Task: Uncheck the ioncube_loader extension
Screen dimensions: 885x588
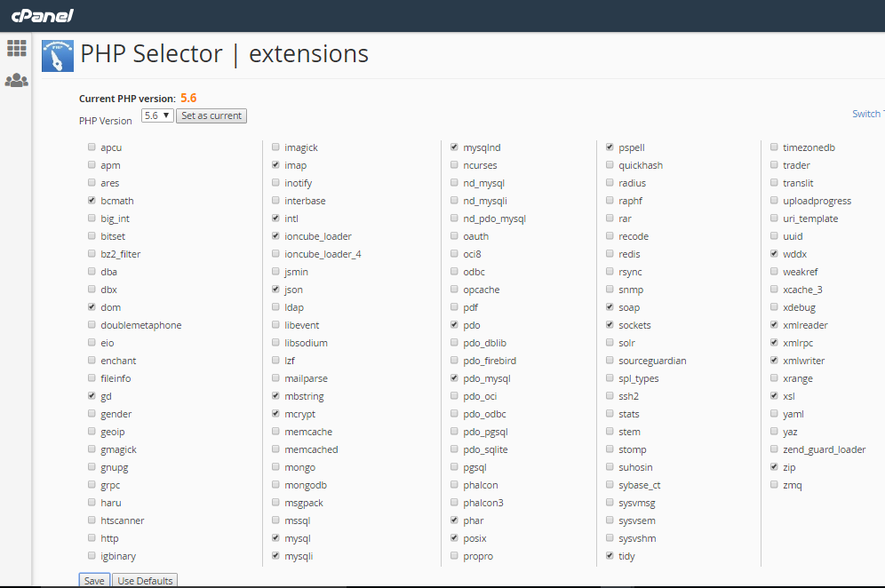Action: 276,236
